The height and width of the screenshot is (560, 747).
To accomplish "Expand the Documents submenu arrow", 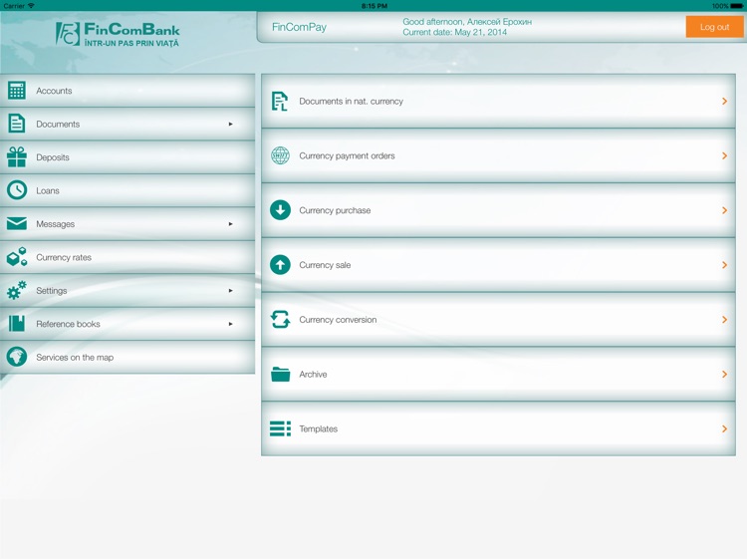I will 231,124.
